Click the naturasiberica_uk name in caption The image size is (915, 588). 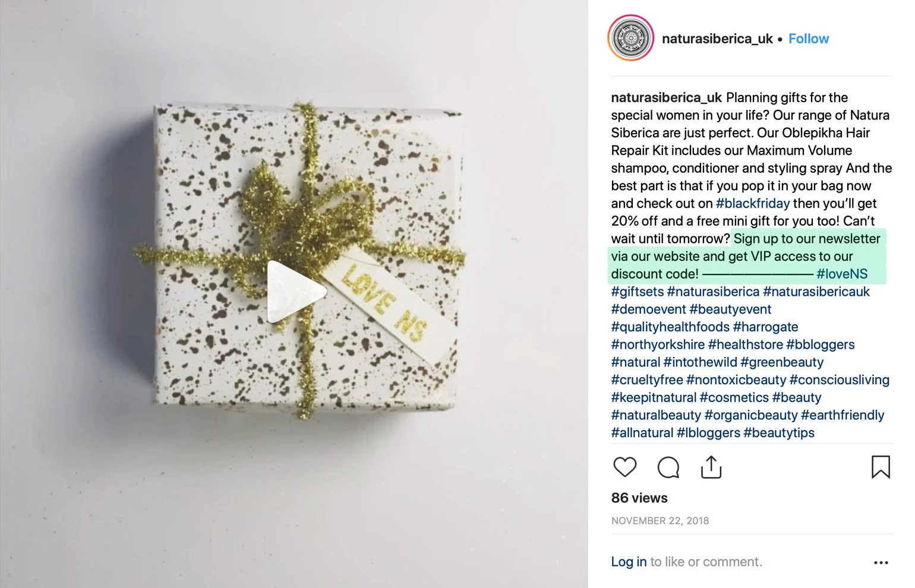pos(667,97)
